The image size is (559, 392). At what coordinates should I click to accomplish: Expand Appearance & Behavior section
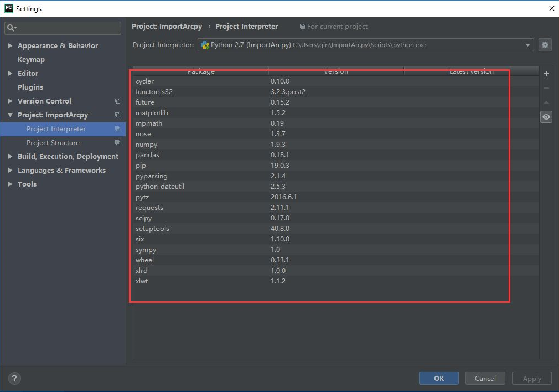[x=10, y=45]
